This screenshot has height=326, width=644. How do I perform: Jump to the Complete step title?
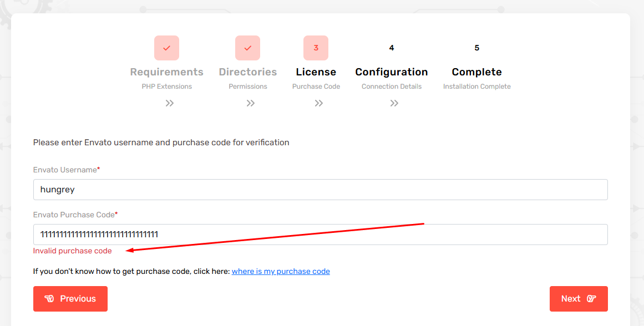(476, 72)
